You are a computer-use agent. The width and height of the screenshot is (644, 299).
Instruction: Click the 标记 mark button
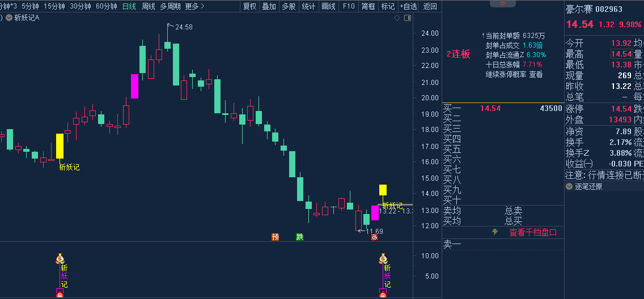coord(388,6)
